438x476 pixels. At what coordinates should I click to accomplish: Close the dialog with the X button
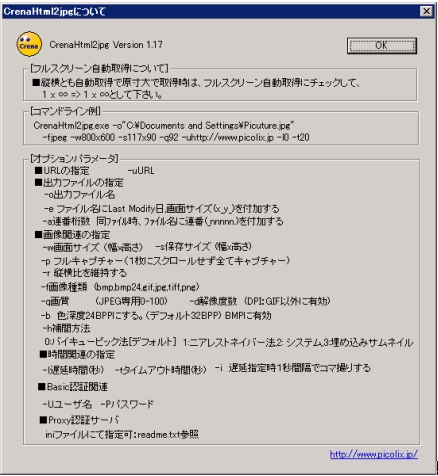tap(426, 11)
